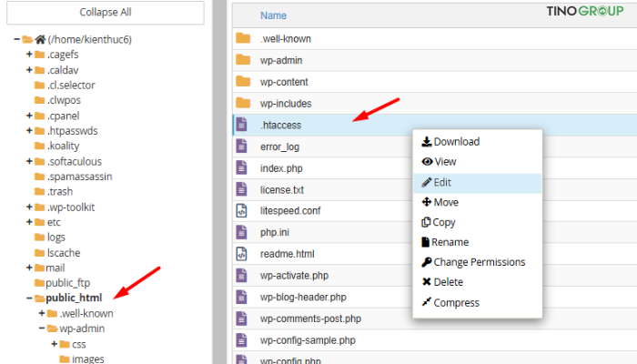Select the litespeed.conf file name
The image size is (637, 364).
290,211
